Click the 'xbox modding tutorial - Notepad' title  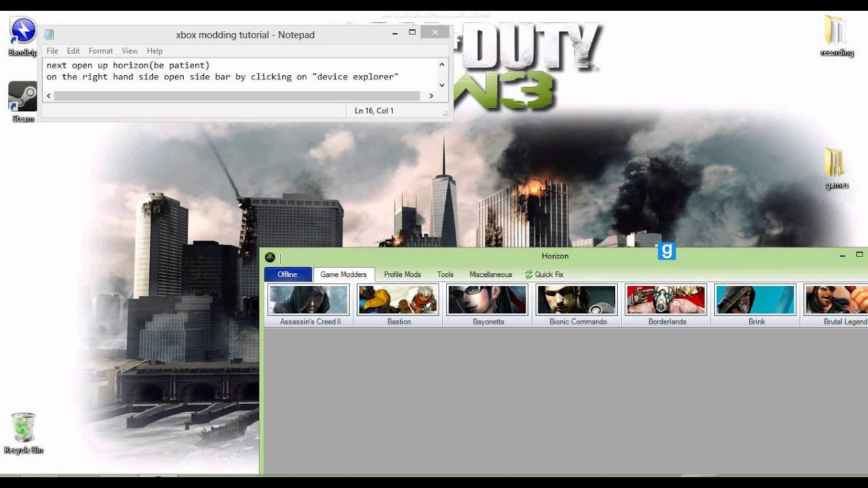click(x=245, y=35)
